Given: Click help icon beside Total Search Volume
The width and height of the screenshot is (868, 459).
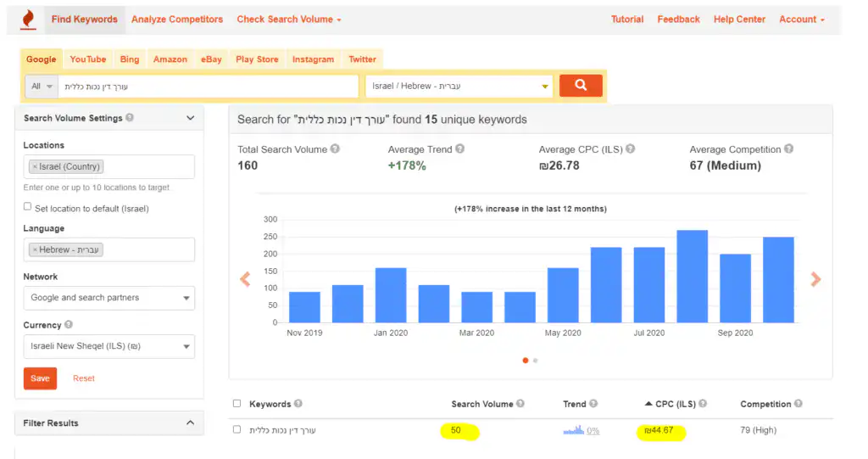Looking at the screenshot, I should 336,149.
